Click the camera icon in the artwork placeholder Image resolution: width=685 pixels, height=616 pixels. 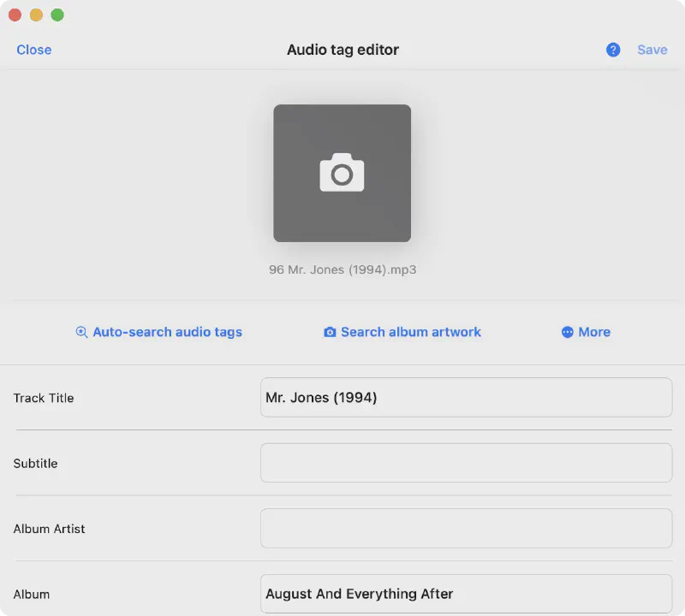point(342,173)
